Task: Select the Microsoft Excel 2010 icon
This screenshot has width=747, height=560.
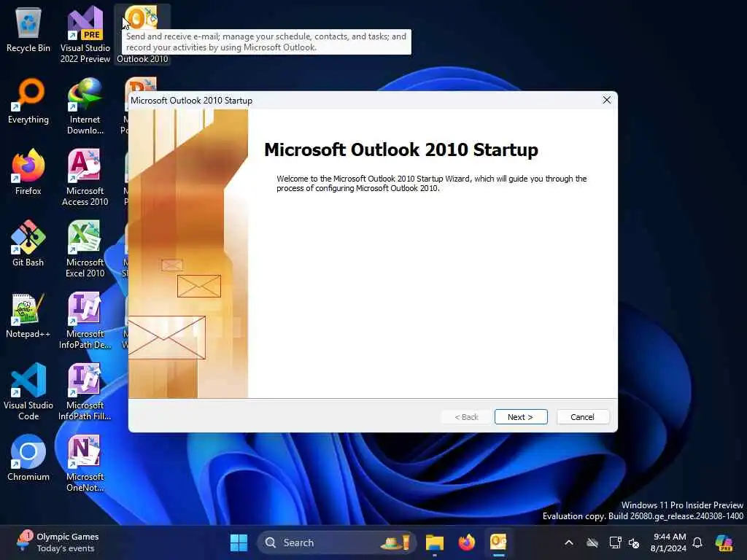Action: click(x=85, y=249)
